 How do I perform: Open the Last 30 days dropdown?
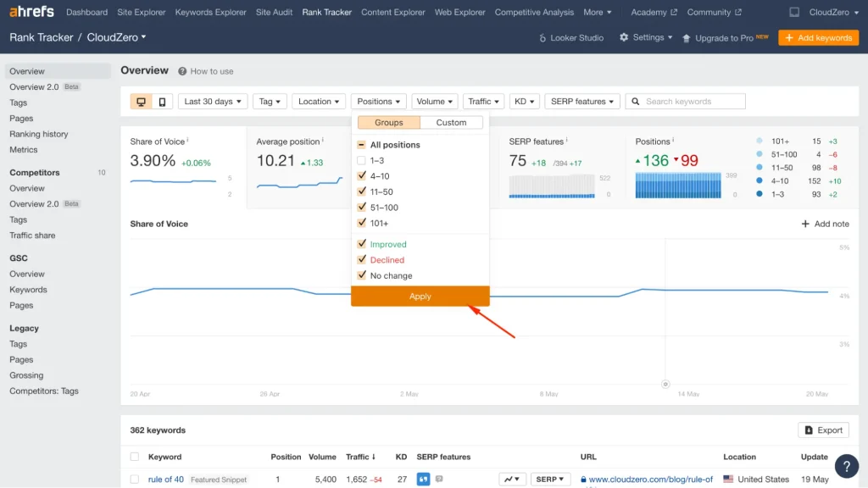pos(213,101)
